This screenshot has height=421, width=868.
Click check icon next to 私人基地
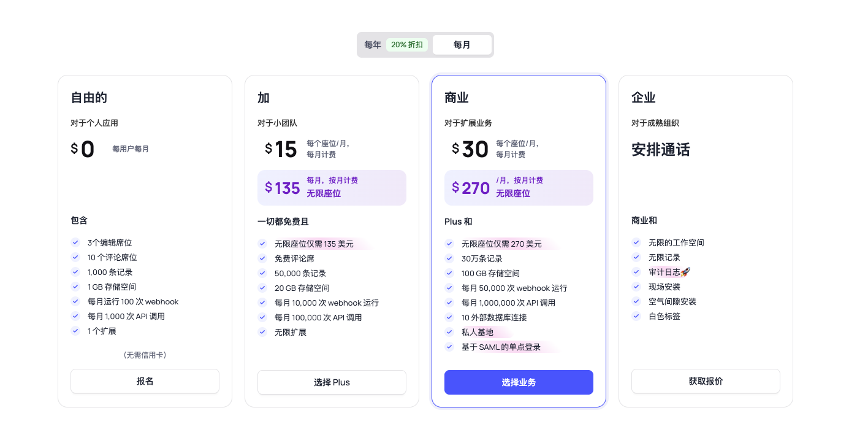coord(449,332)
